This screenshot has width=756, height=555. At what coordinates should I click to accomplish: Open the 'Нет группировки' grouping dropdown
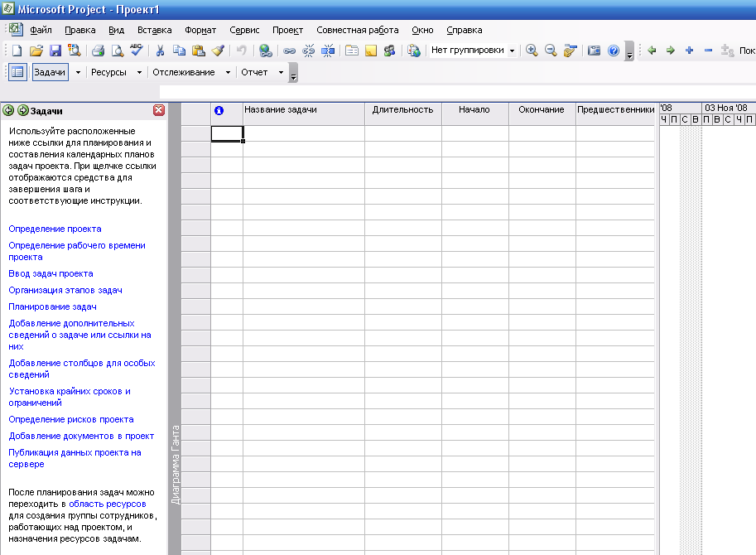click(x=512, y=51)
